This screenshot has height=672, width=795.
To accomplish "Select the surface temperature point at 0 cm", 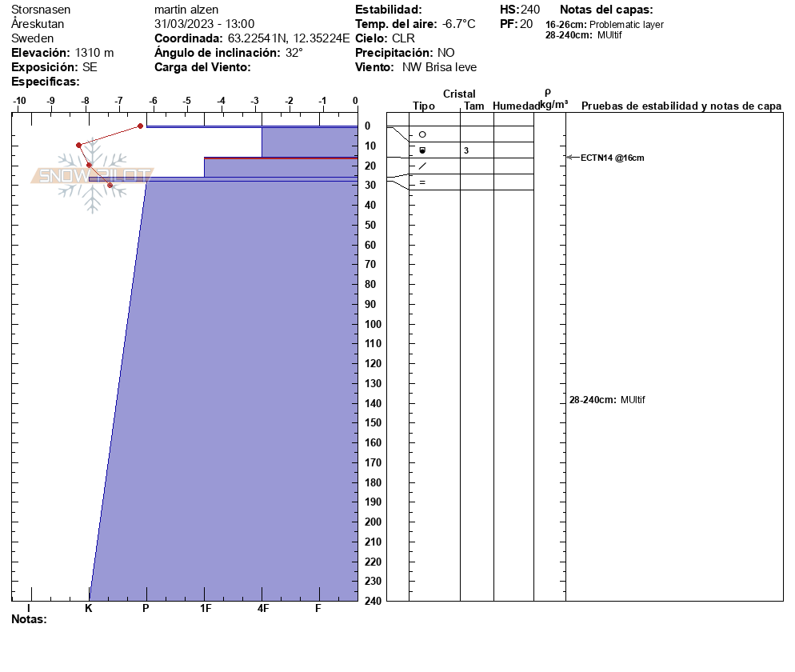I will pyautogui.click(x=141, y=126).
